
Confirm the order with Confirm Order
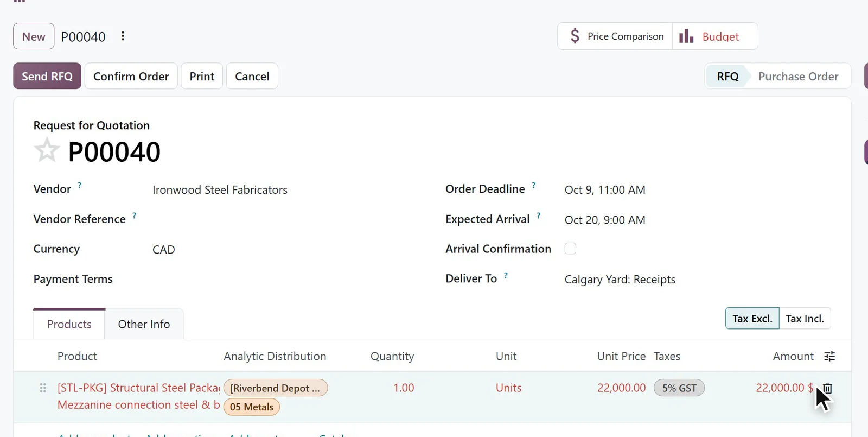(x=131, y=76)
